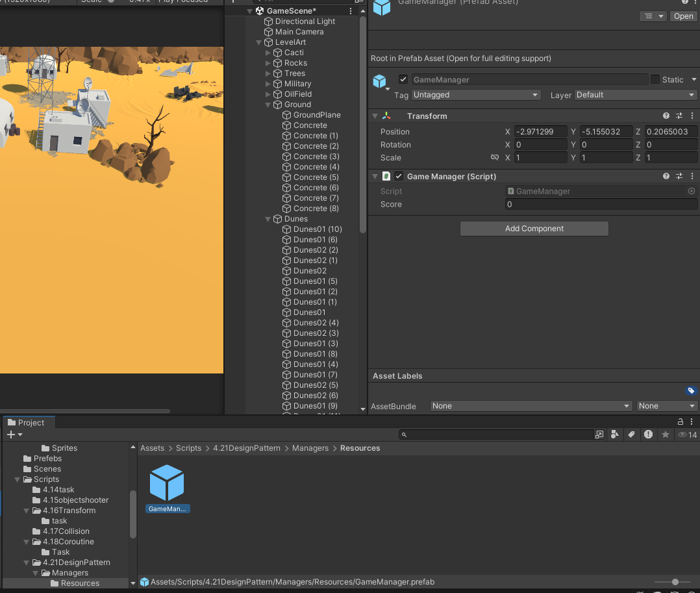Viewport: 700px width, 593px height.
Task: Open the Project panel three-dot menu
Action: coord(692,422)
